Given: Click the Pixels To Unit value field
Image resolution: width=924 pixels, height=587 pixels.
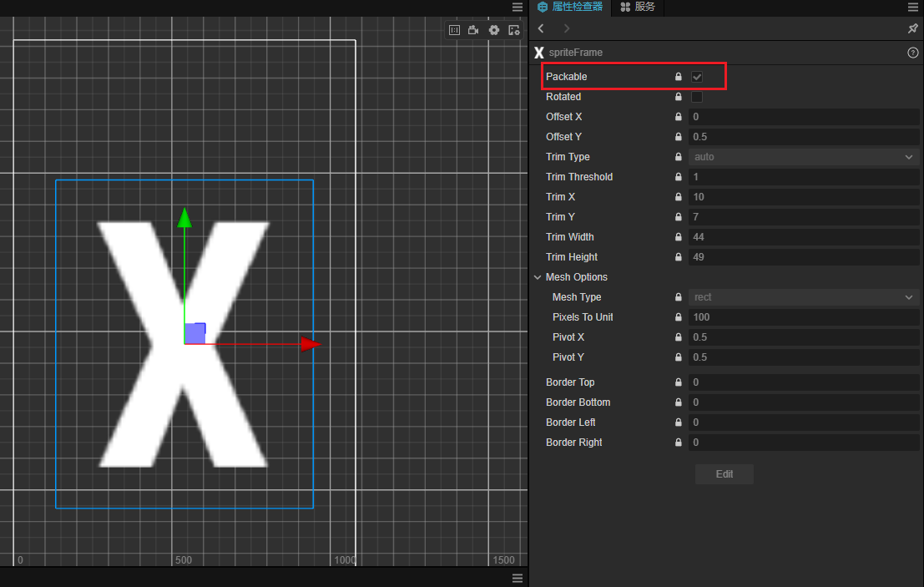Looking at the screenshot, I should [804, 317].
